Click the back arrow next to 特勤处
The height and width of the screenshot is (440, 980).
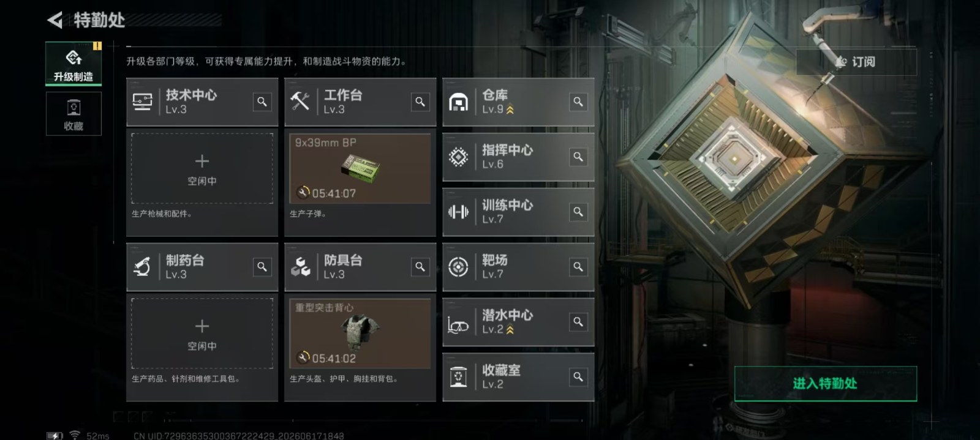coord(55,20)
